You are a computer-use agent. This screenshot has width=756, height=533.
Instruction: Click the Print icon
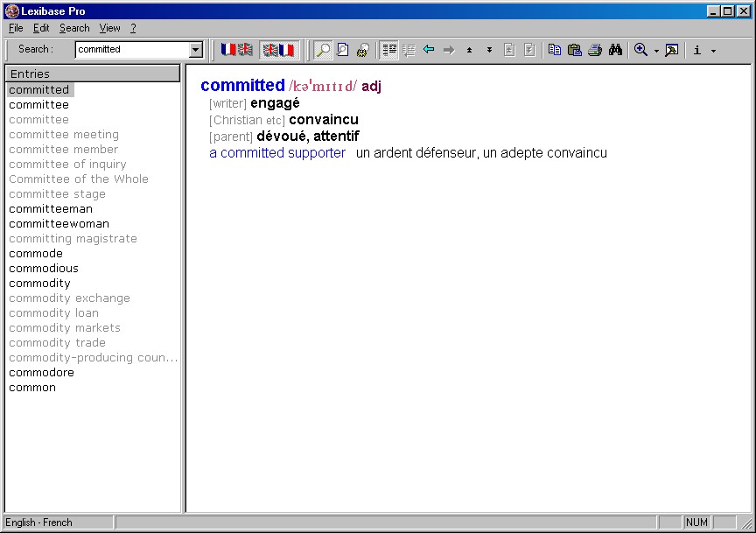[x=595, y=50]
